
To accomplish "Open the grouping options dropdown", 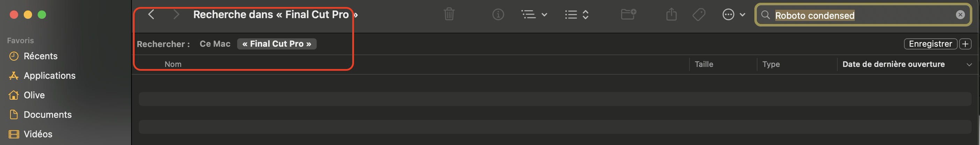I will (x=534, y=14).
